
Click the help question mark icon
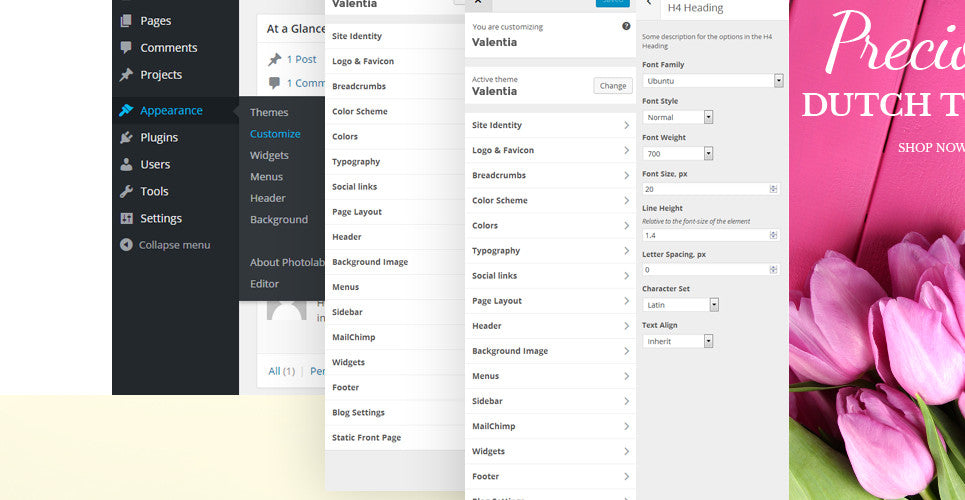[x=626, y=26]
